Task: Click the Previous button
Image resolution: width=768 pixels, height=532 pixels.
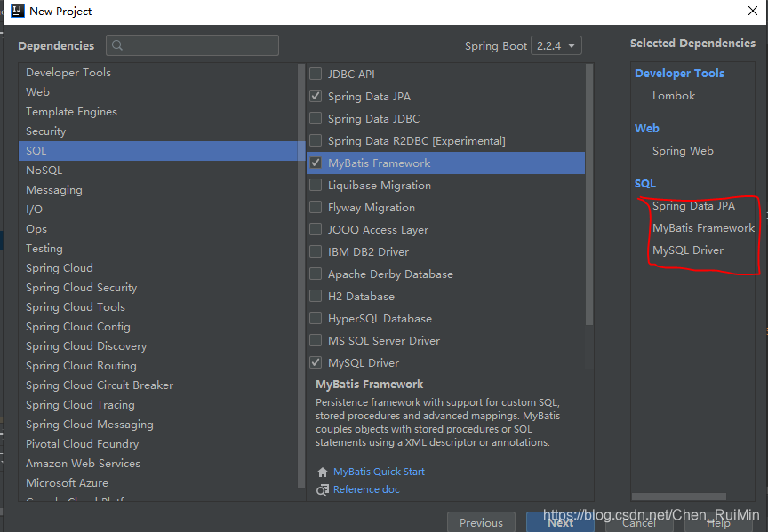Action: (481, 522)
